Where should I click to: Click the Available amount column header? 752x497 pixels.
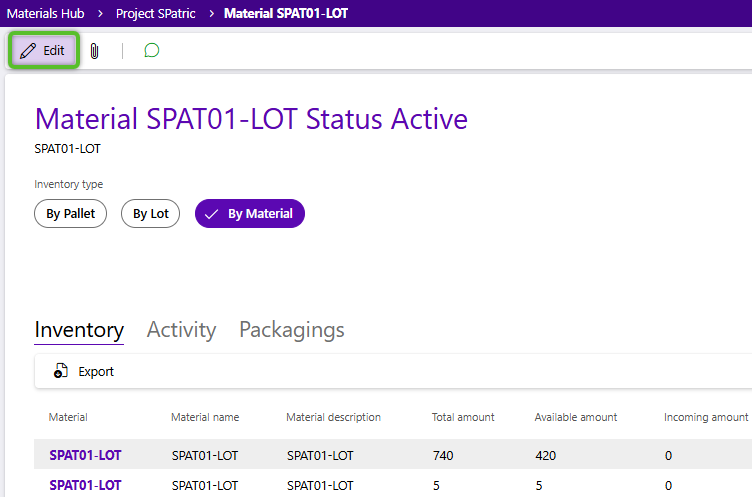575,417
